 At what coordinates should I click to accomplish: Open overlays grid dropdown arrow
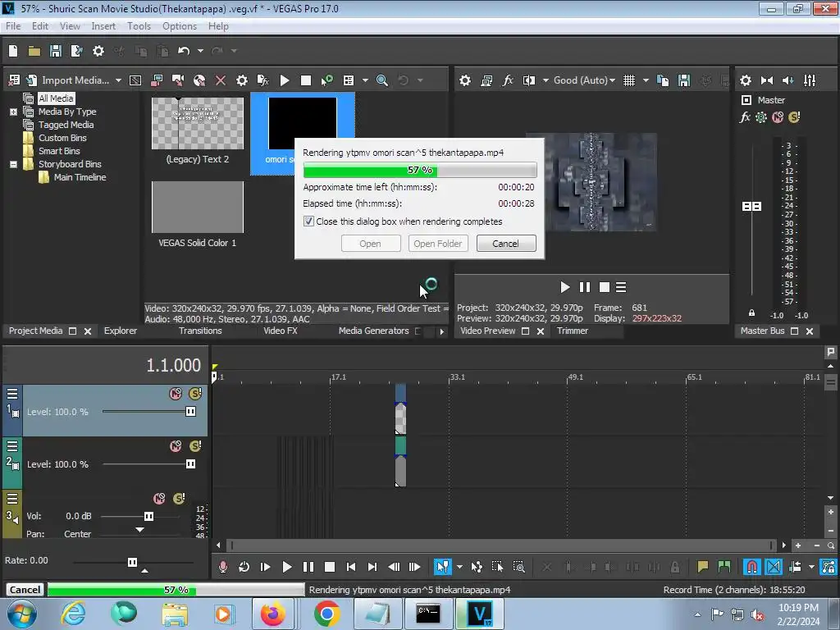pyautogui.click(x=646, y=80)
